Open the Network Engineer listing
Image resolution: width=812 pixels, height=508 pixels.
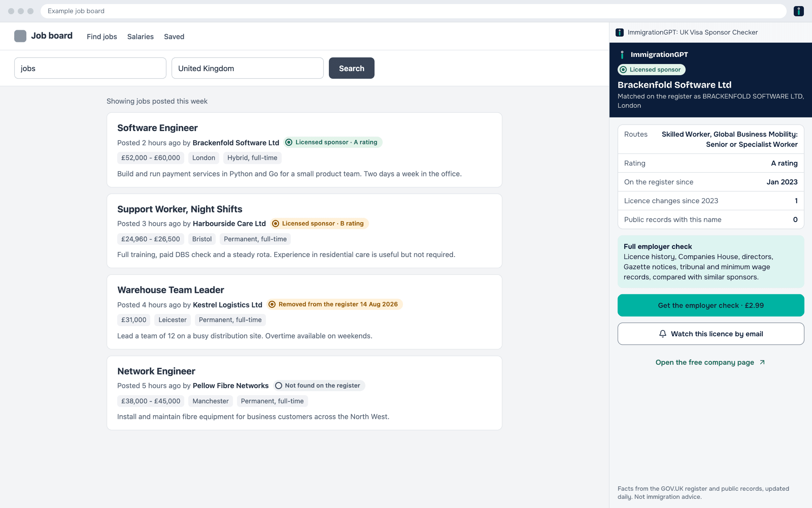pos(156,371)
